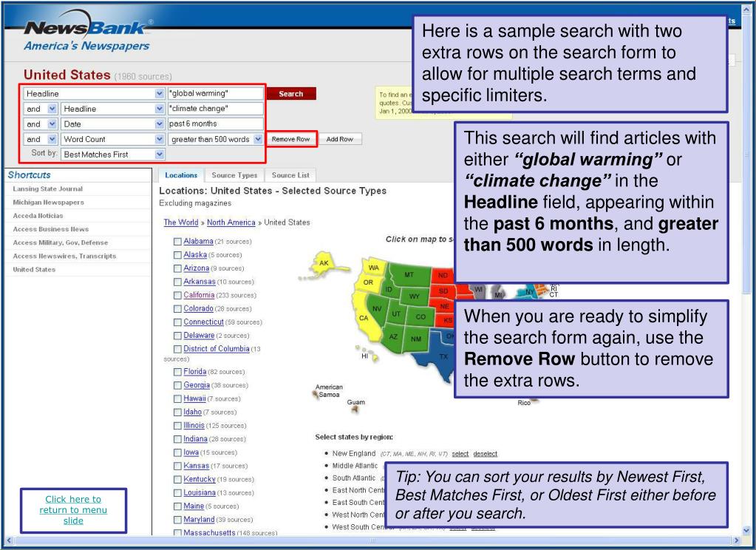
Task: Enable the Colorado checkbox
Action: 177,309
